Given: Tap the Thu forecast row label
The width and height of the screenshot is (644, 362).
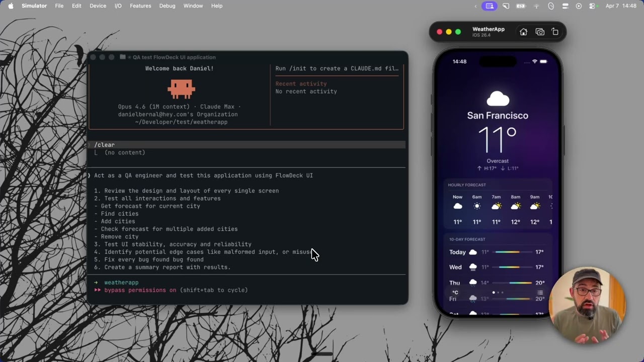Looking at the screenshot, I should (x=455, y=283).
